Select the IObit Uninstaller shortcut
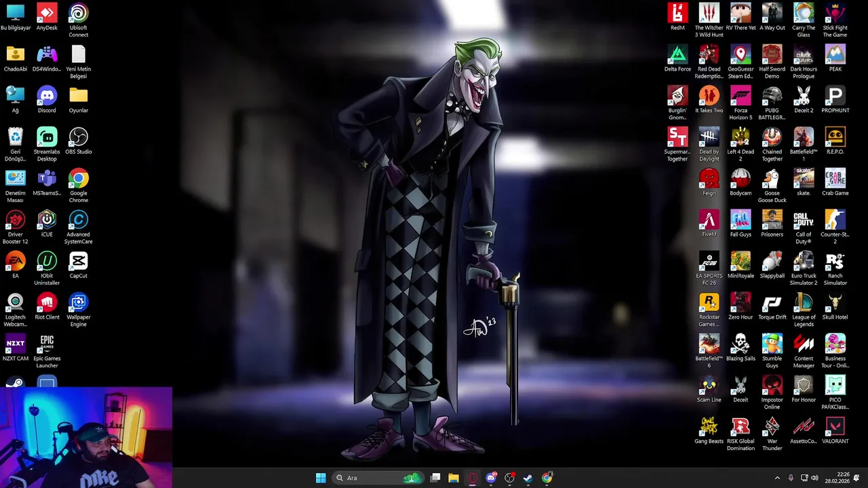The image size is (868, 488). [x=47, y=268]
